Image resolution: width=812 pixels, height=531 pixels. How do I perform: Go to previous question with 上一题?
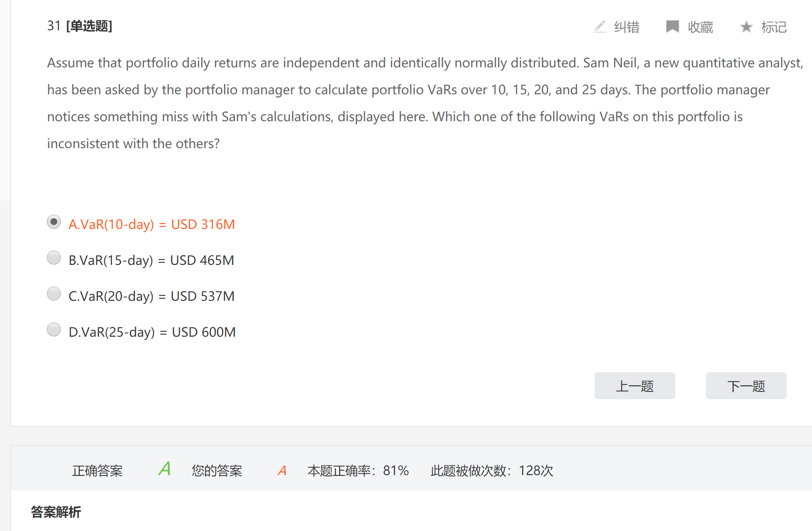[635, 386]
